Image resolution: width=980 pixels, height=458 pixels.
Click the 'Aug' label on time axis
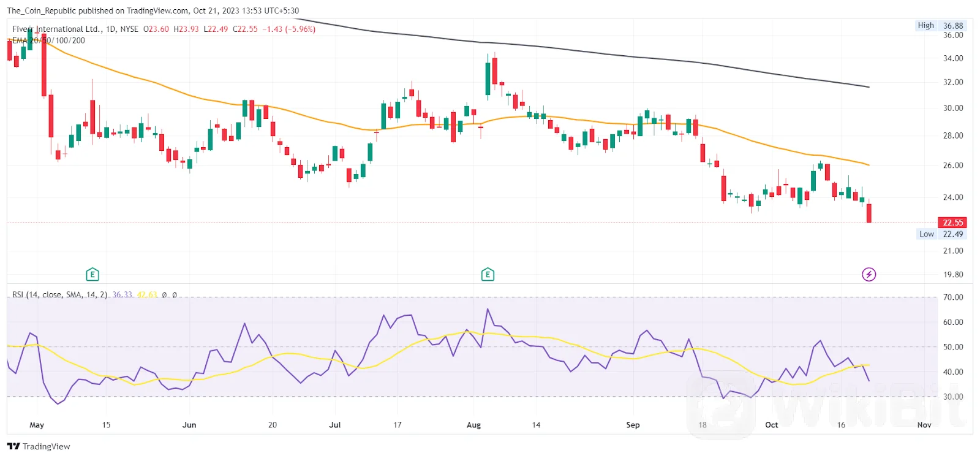473,425
